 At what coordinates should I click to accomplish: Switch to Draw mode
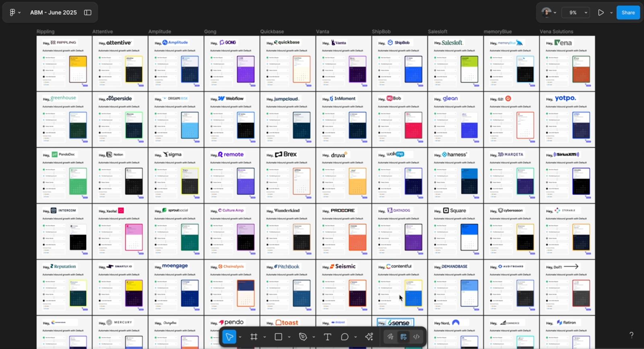[x=390, y=337]
